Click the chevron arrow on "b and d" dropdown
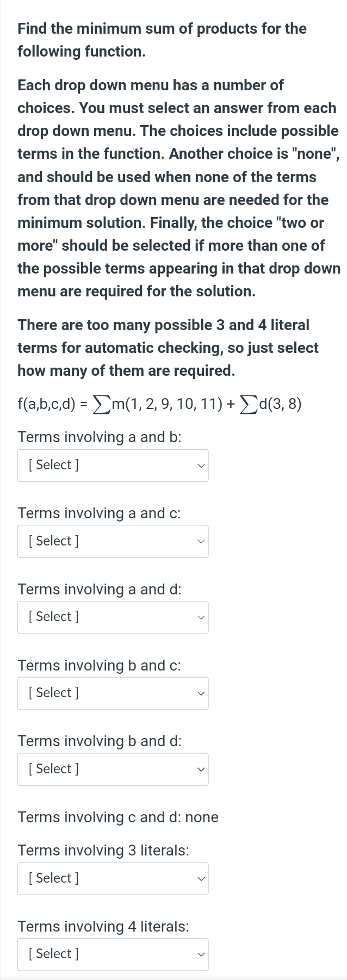347x980 pixels. pos(200,770)
